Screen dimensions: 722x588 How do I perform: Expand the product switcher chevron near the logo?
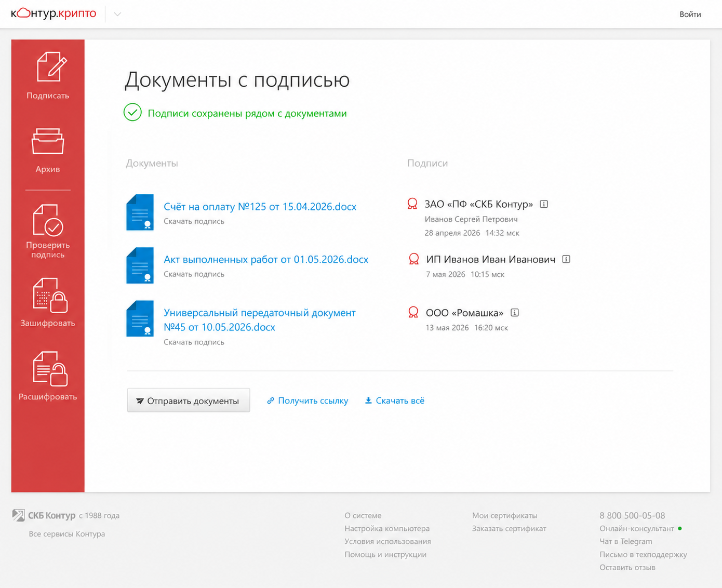click(117, 14)
